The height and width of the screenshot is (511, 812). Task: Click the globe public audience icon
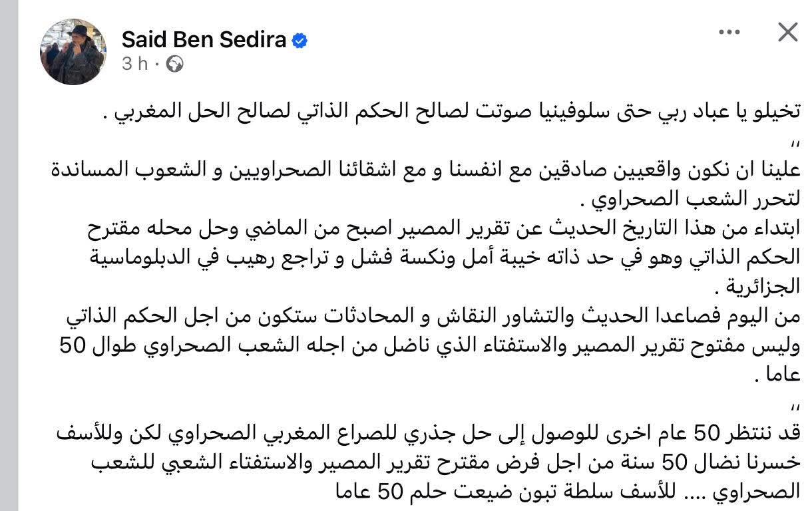[x=174, y=64]
